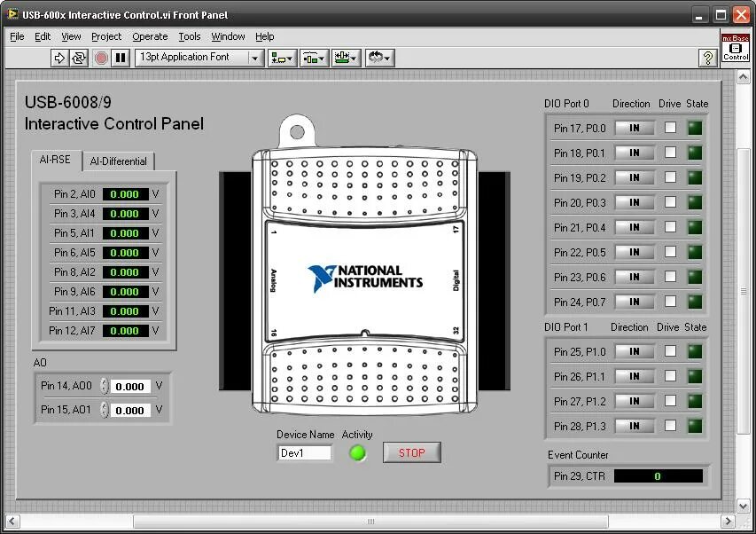The height and width of the screenshot is (534, 756).
Task: Toggle Drive checkbox for Pin 18, P0.1
Action: (x=670, y=153)
